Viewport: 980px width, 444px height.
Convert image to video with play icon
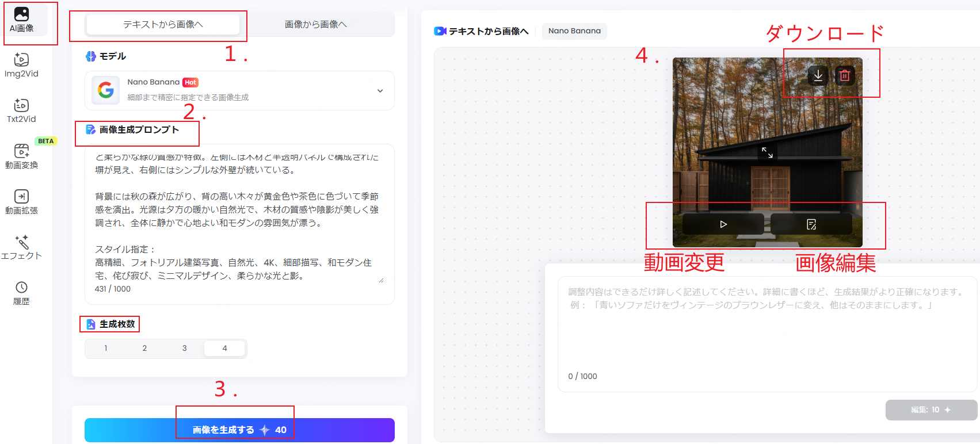click(x=723, y=224)
